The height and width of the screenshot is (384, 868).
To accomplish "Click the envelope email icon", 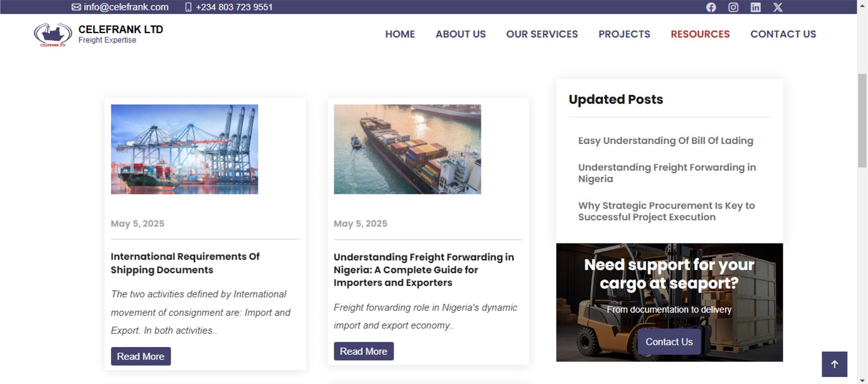I will click(76, 8).
